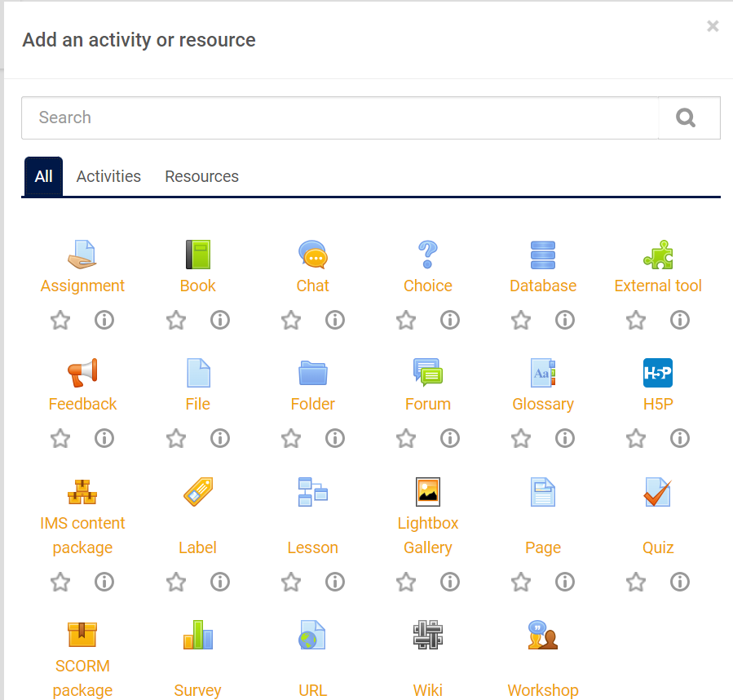Show info for IMS content package

[104, 582]
